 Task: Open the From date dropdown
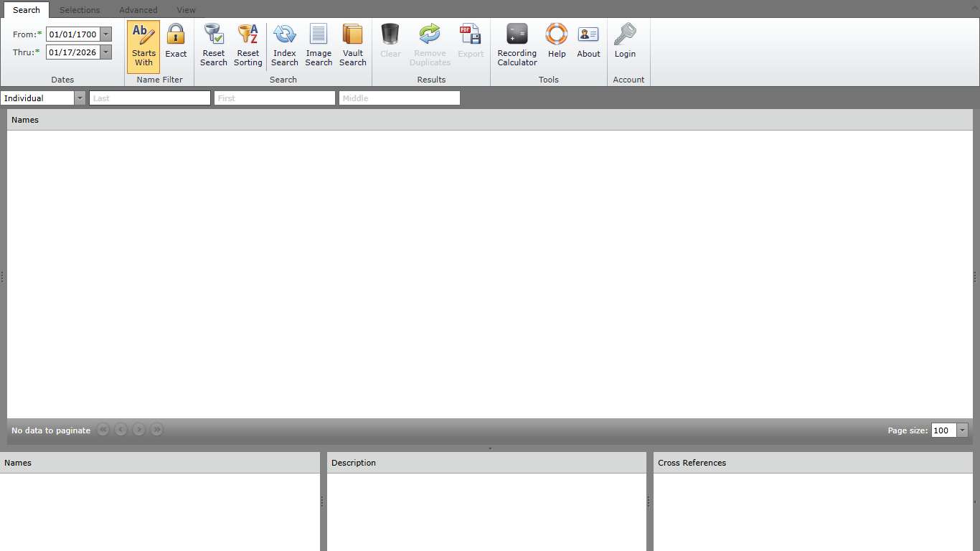point(106,34)
